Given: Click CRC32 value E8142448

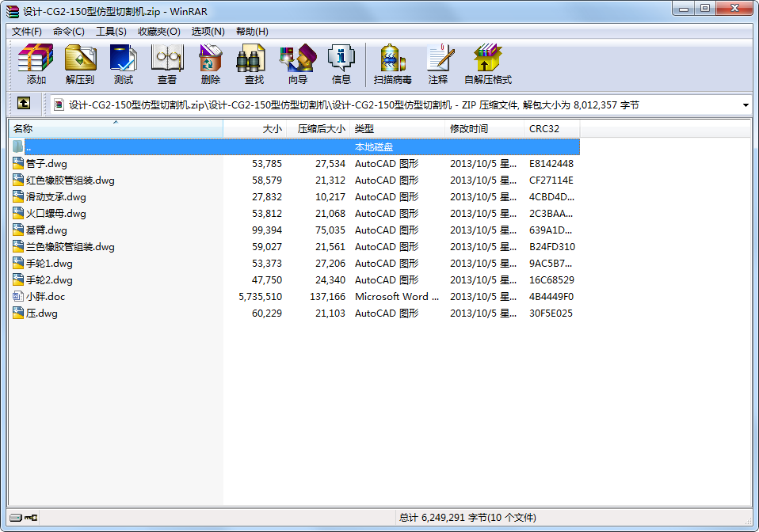Looking at the screenshot, I should pyautogui.click(x=551, y=163).
